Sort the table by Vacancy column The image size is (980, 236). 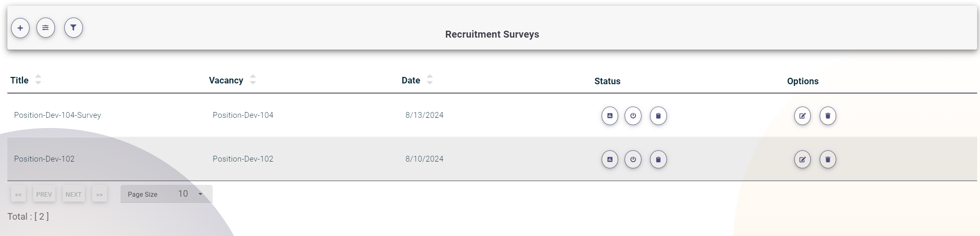pyautogui.click(x=252, y=80)
